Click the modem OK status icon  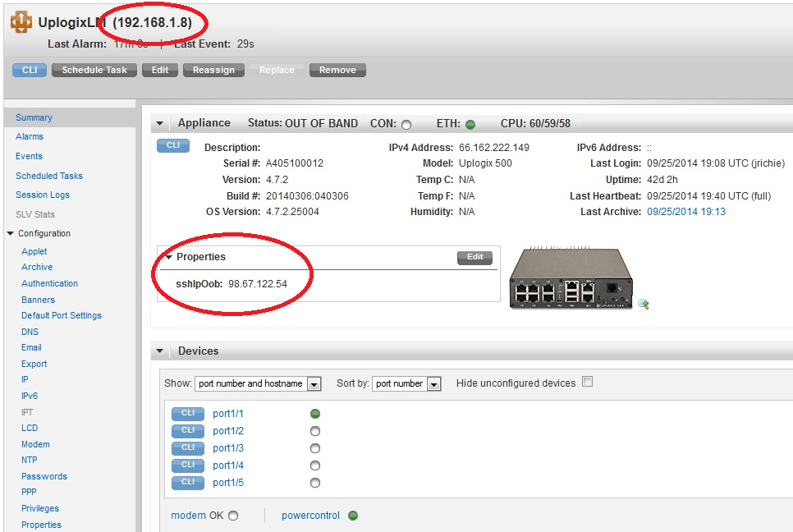[233, 516]
